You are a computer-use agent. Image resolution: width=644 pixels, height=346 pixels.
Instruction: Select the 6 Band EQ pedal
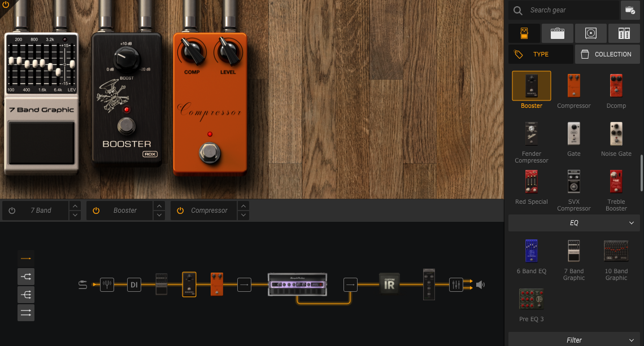[532, 256]
